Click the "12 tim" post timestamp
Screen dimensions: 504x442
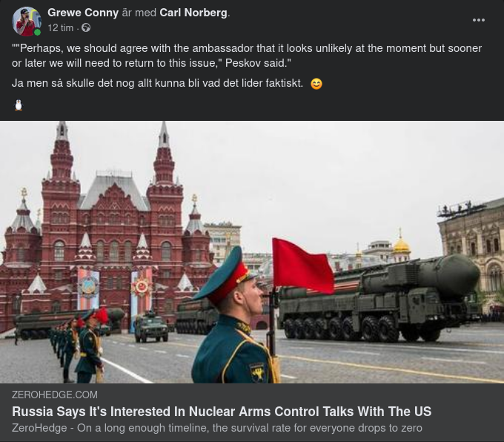[61, 28]
